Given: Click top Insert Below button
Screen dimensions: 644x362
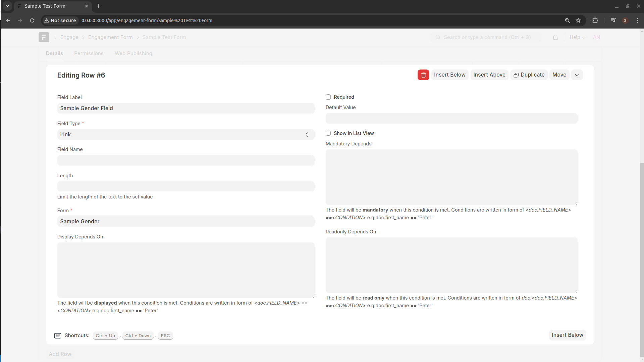Looking at the screenshot, I should click(449, 75).
